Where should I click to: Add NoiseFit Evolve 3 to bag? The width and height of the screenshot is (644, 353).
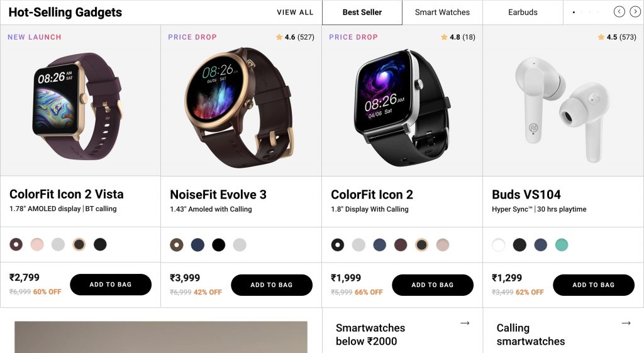click(272, 285)
